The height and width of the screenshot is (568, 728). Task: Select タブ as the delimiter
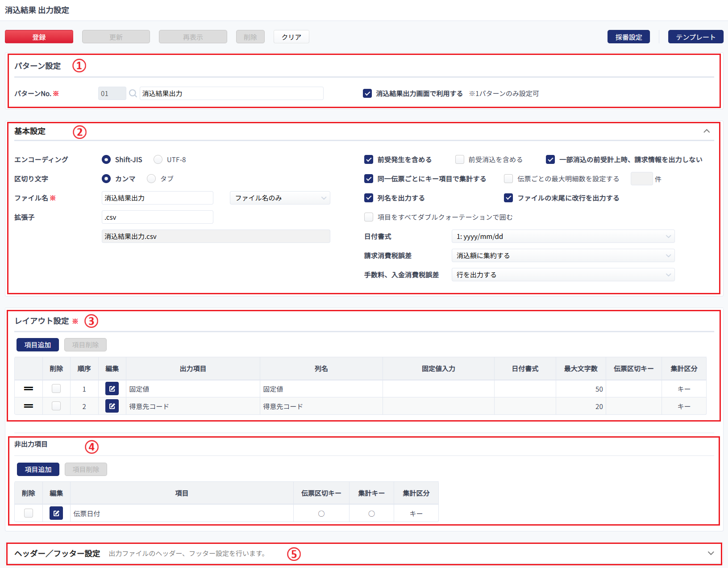151,179
